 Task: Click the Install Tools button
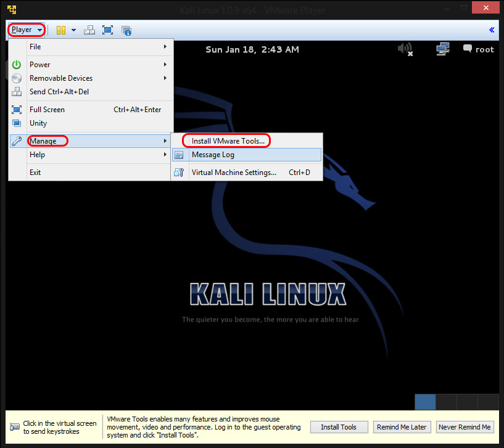[x=339, y=427]
